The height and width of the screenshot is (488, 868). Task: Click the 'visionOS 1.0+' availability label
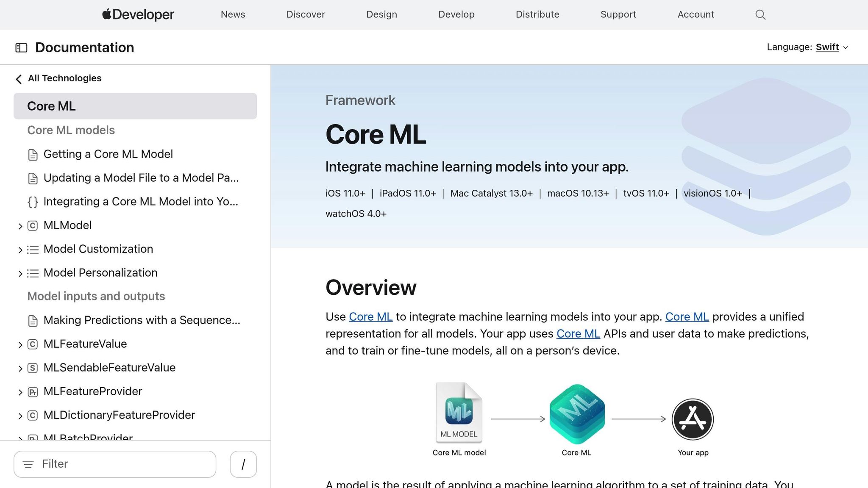pyautogui.click(x=712, y=194)
